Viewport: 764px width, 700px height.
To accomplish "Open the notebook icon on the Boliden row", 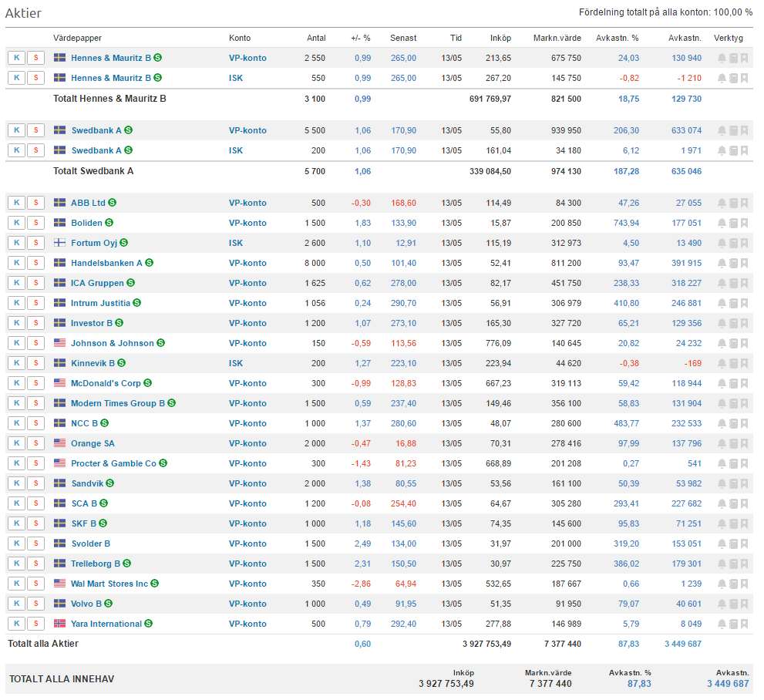I will tap(733, 223).
